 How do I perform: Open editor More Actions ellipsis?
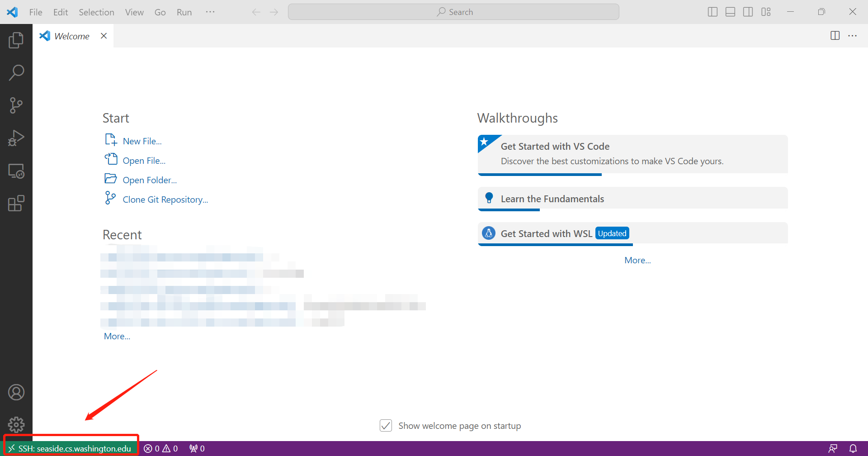pos(853,36)
